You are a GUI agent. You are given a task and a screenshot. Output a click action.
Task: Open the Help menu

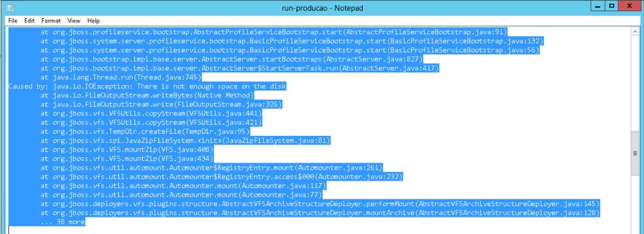[x=93, y=21]
